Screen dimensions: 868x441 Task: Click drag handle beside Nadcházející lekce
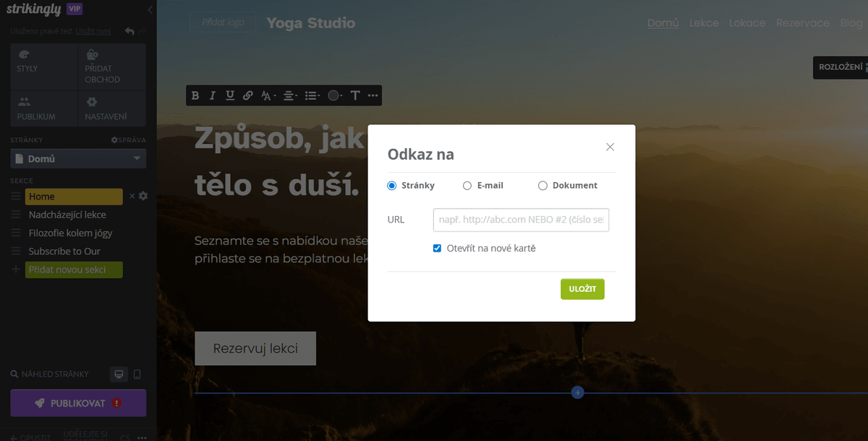[x=16, y=215]
